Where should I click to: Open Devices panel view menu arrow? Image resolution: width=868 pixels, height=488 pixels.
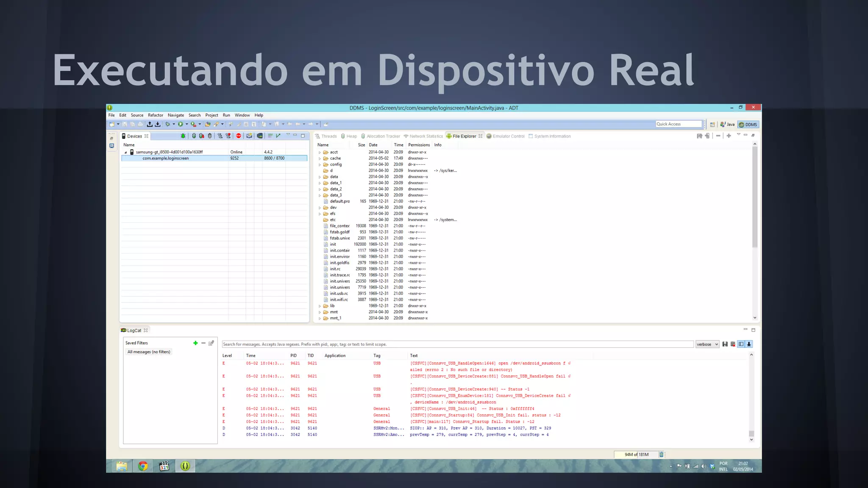(288, 135)
